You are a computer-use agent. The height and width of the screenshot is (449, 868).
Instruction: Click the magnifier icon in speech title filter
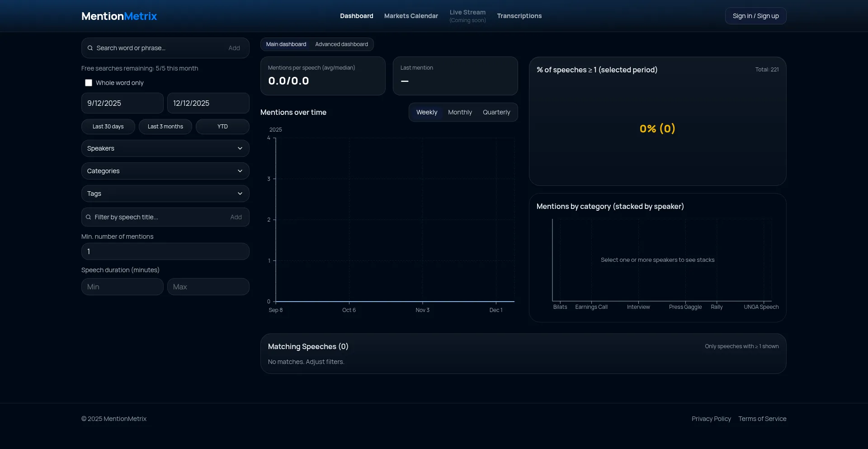click(x=89, y=217)
